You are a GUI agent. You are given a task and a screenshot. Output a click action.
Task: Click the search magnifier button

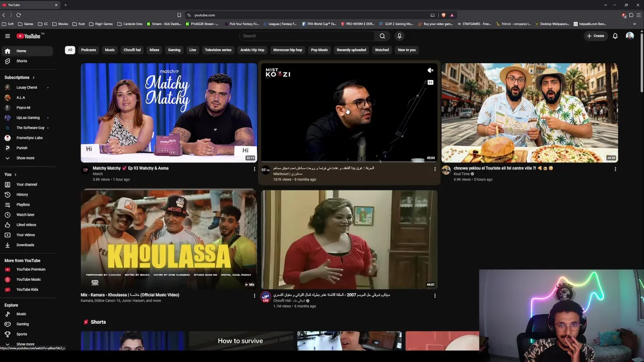382,36
